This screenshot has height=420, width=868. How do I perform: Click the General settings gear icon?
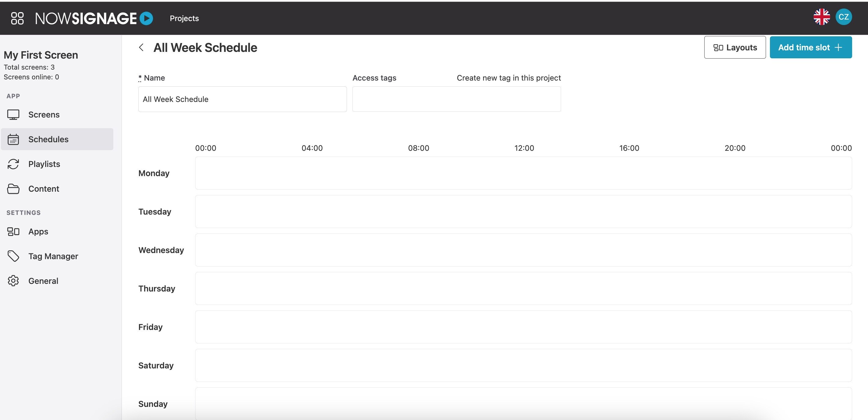[13, 281]
